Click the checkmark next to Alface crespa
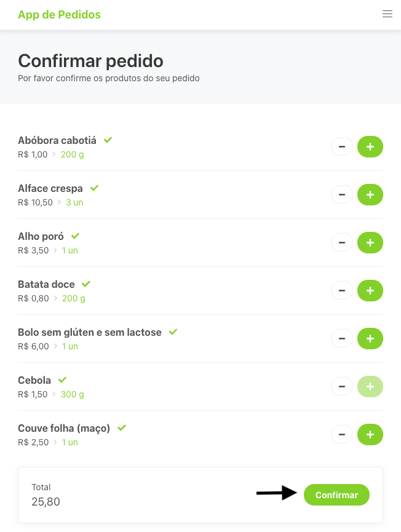Viewport: 401px width, 532px height. coord(94,188)
